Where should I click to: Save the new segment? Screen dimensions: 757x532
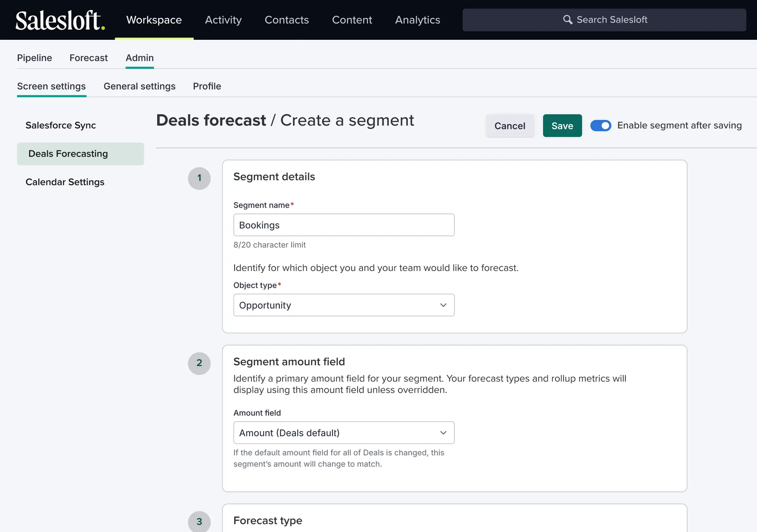pyautogui.click(x=562, y=126)
